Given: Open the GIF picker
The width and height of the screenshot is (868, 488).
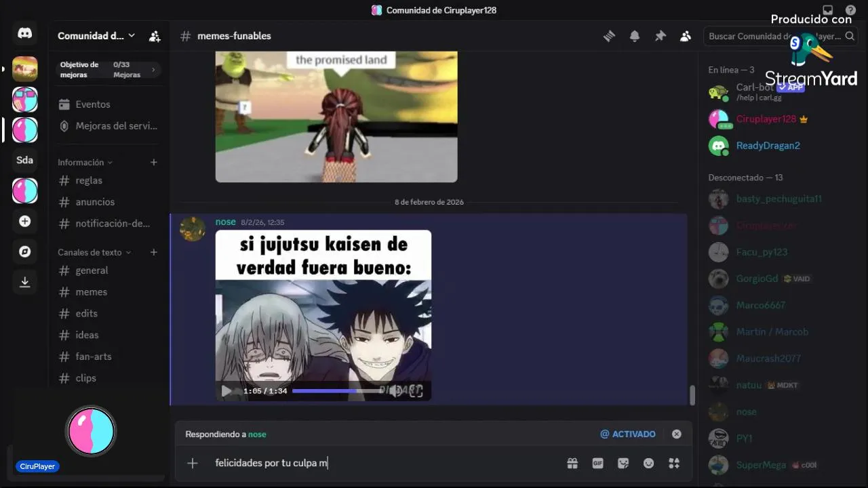Looking at the screenshot, I should tap(597, 463).
